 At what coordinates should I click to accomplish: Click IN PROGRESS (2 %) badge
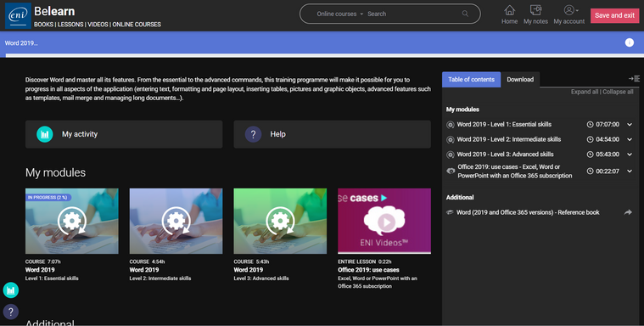point(48,197)
